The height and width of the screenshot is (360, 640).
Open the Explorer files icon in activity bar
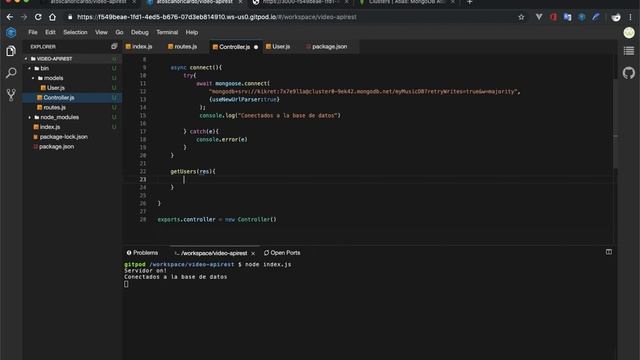coord(11,51)
